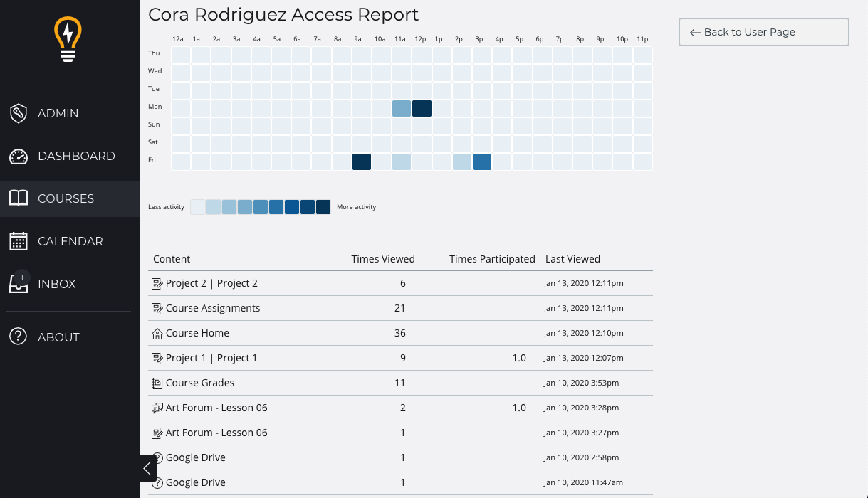Open the CALENDAR menu item
This screenshot has height=498, width=868.
[x=70, y=241]
